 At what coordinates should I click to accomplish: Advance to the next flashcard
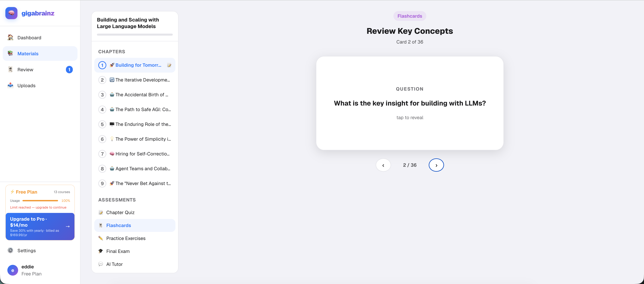point(436,165)
